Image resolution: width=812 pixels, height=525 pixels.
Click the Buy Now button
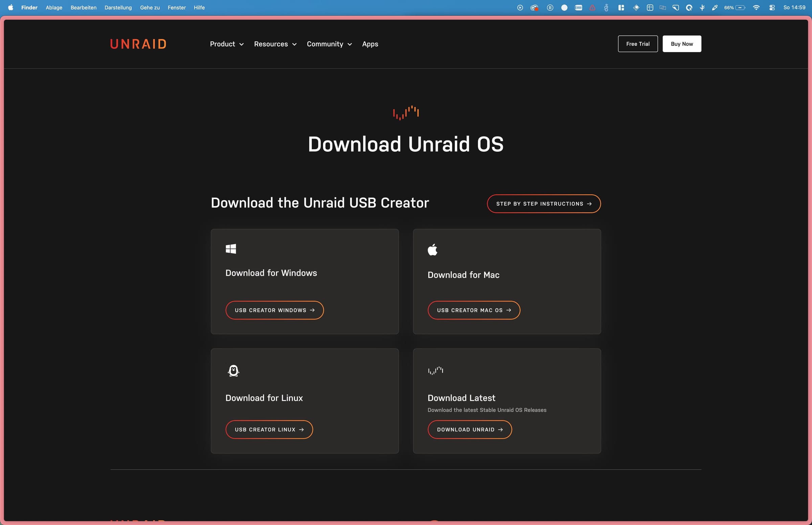(x=681, y=44)
